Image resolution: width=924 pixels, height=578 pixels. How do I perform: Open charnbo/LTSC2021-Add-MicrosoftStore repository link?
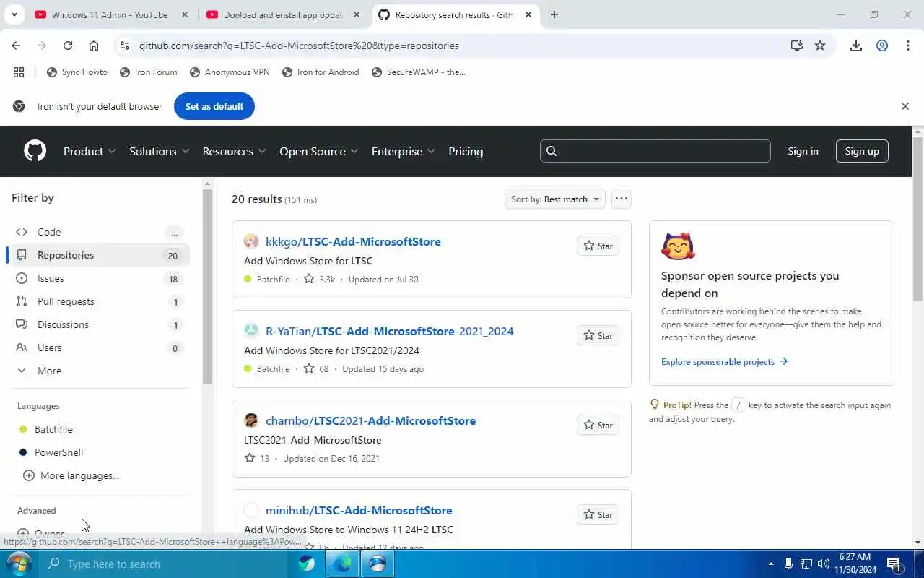tap(370, 420)
